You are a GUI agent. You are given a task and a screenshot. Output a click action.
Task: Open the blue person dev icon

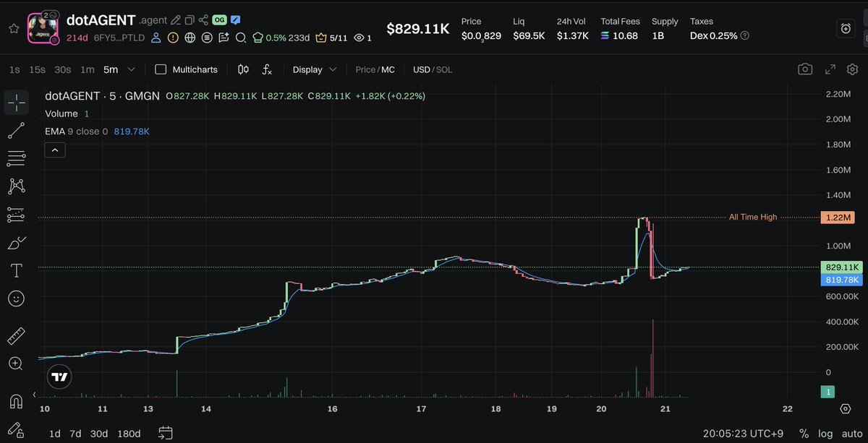[x=156, y=37]
